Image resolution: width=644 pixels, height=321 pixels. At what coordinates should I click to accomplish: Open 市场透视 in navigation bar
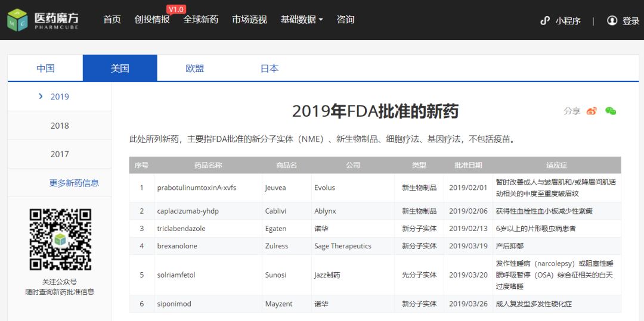250,19
